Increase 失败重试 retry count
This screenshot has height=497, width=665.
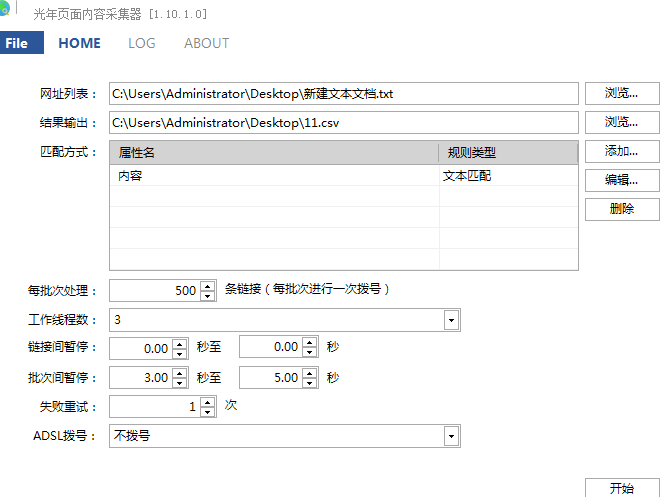tap(207, 402)
